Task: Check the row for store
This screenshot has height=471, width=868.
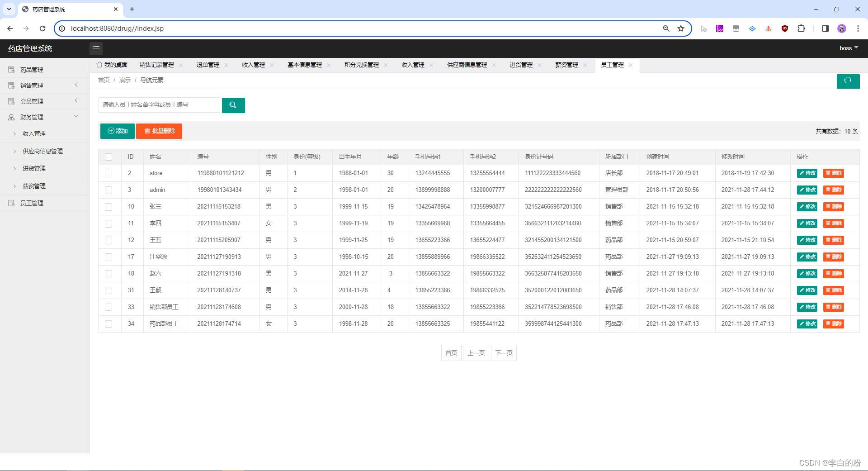Action: (x=108, y=173)
